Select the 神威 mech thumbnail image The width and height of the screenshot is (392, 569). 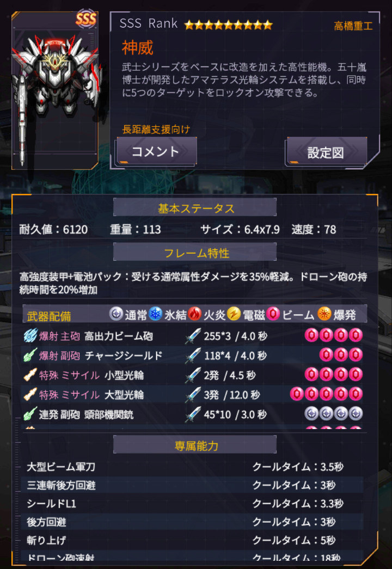point(55,91)
